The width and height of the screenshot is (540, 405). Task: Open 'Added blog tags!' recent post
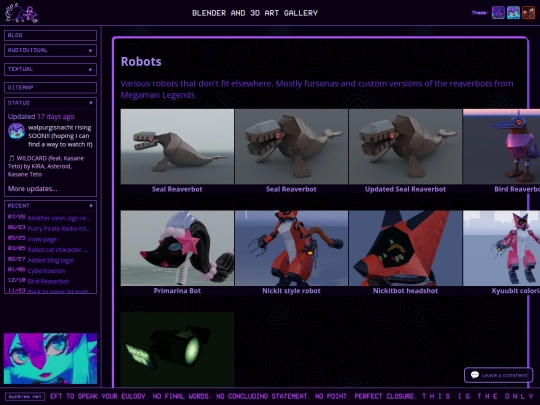(x=51, y=260)
